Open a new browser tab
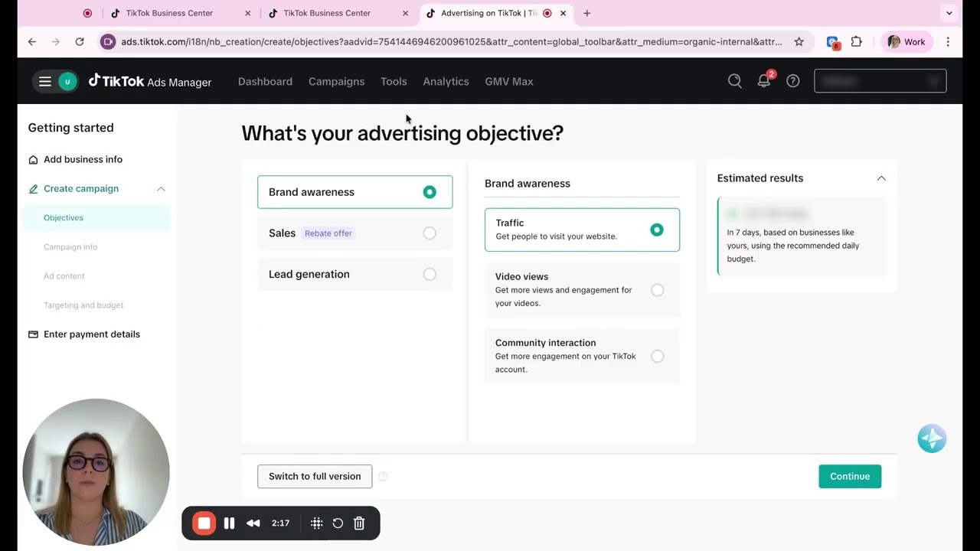The image size is (980, 551). click(587, 13)
